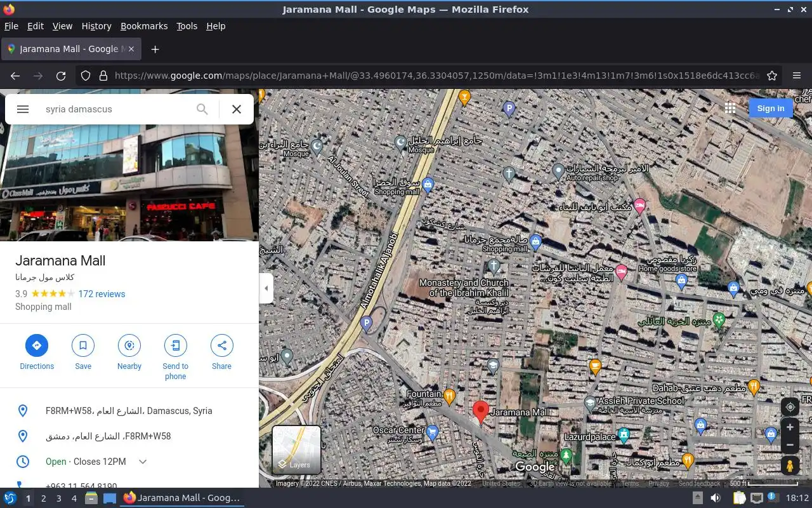
Task: Click the volume speaker tray icon
Action: [716, 498]
